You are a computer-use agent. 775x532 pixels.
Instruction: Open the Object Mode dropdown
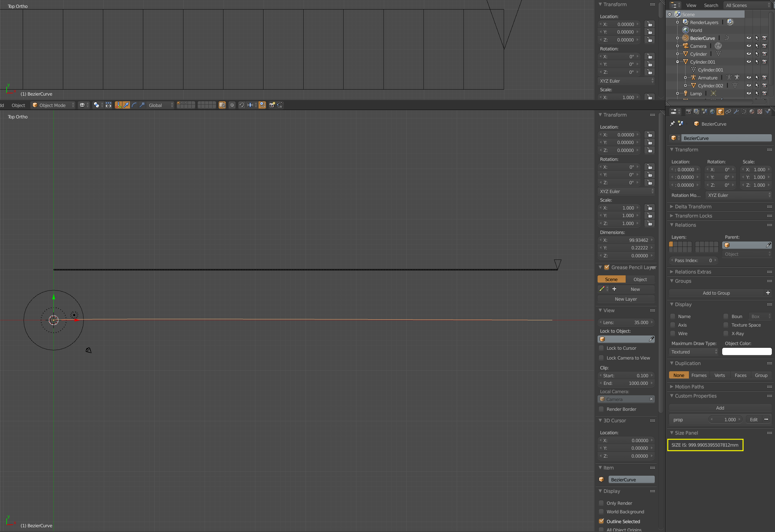[x=53, y=105]
